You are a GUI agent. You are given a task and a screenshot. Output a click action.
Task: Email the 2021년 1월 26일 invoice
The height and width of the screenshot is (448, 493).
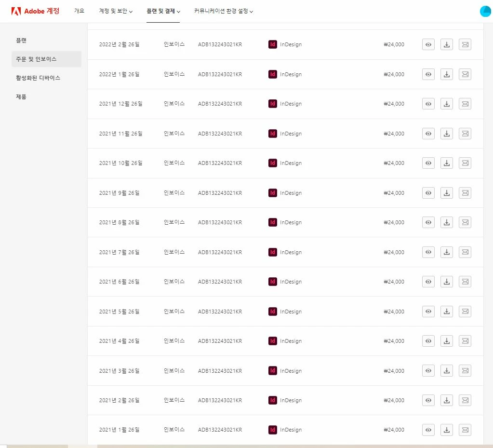coord(465,430)
